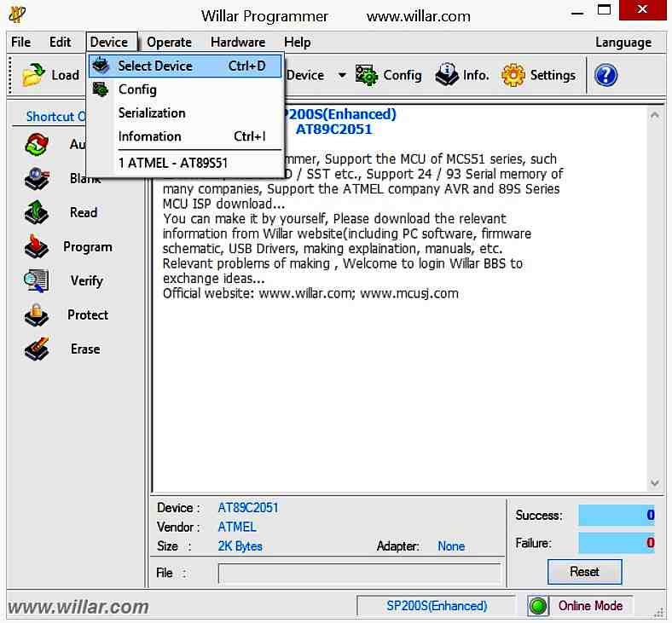Open the Operate menu

pos(170,42)
